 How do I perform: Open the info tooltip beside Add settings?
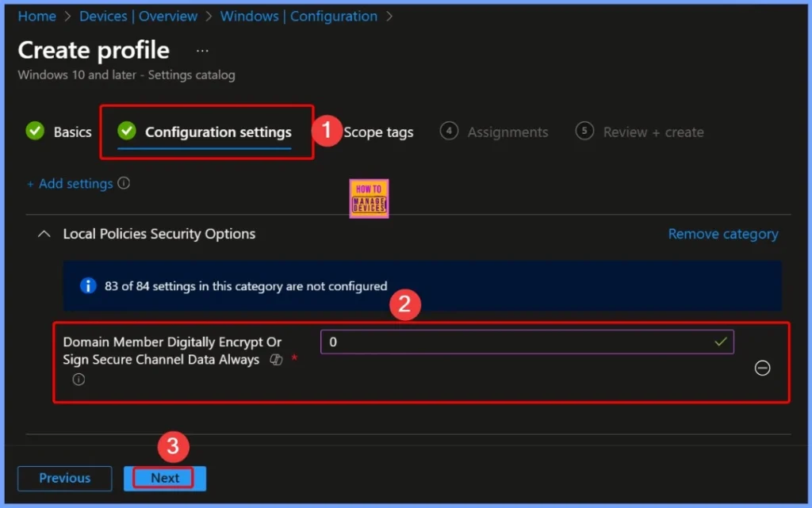point(122,183)
